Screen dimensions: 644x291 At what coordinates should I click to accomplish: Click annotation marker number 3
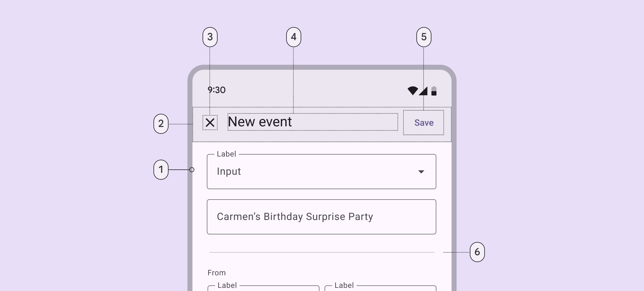[210, 37]
